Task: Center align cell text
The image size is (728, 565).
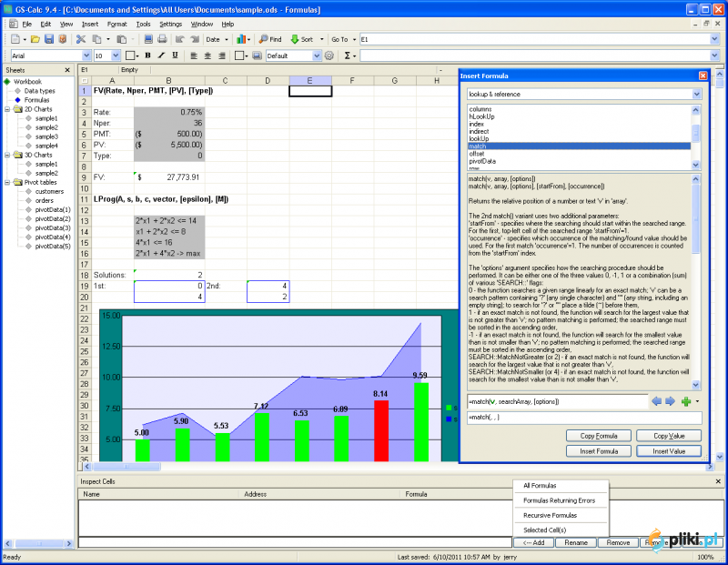Action: point(207,55)
